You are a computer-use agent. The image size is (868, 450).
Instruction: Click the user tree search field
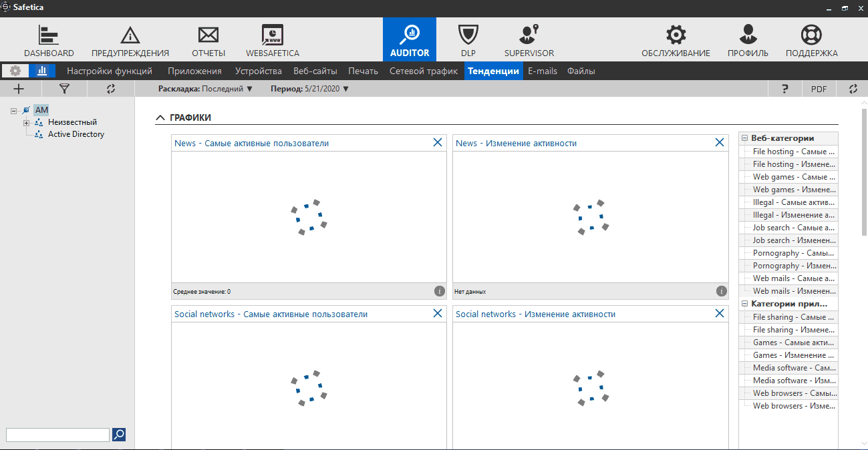[57, 435]
